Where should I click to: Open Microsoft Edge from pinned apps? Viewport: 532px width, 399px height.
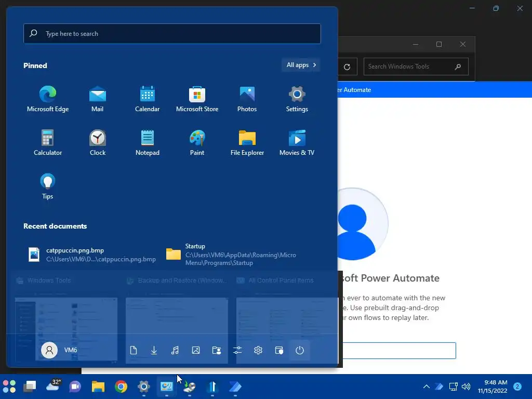point(48,99)
